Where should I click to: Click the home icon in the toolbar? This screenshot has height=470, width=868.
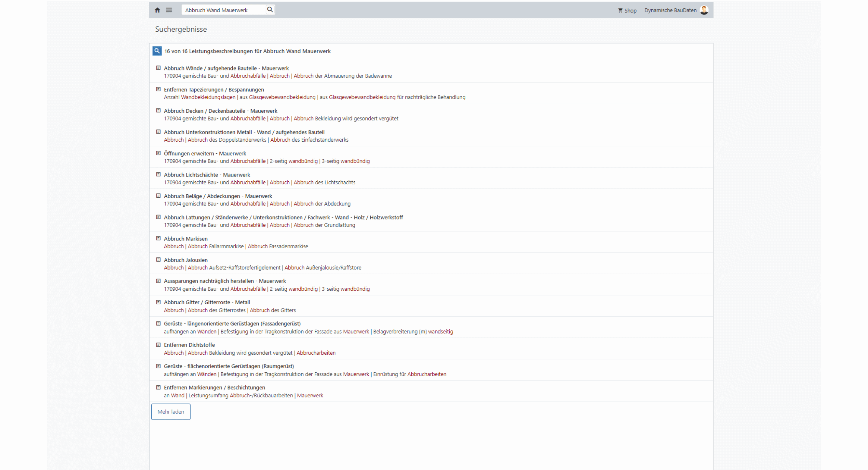click(158, 10)
